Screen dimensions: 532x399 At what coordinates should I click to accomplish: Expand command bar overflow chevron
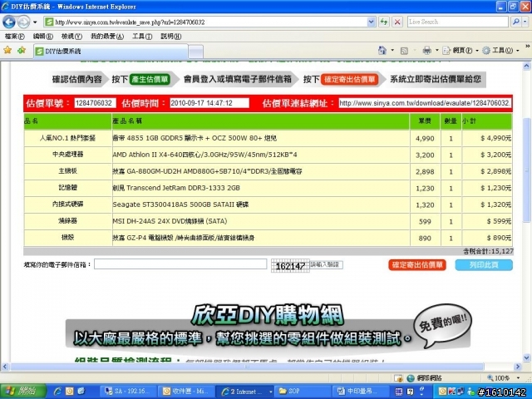[x=528, y=47]
